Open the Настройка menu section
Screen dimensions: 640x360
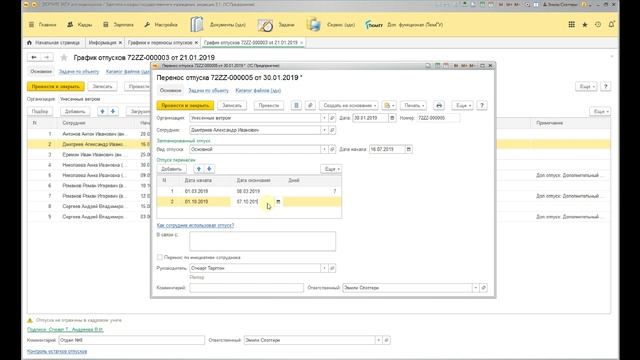pyautogui.click(x=161, y=25)
